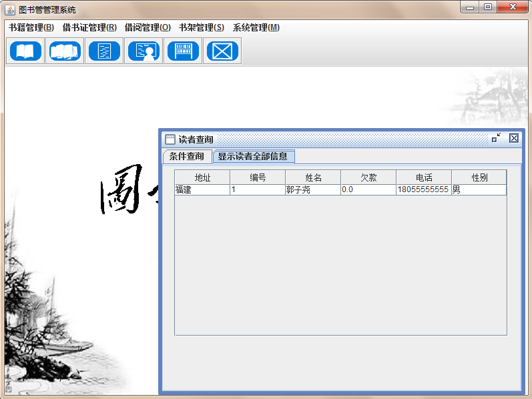Click the Java icon in the title bar
The width and height of the screenshot is (532, 399).
click(10, 10)
